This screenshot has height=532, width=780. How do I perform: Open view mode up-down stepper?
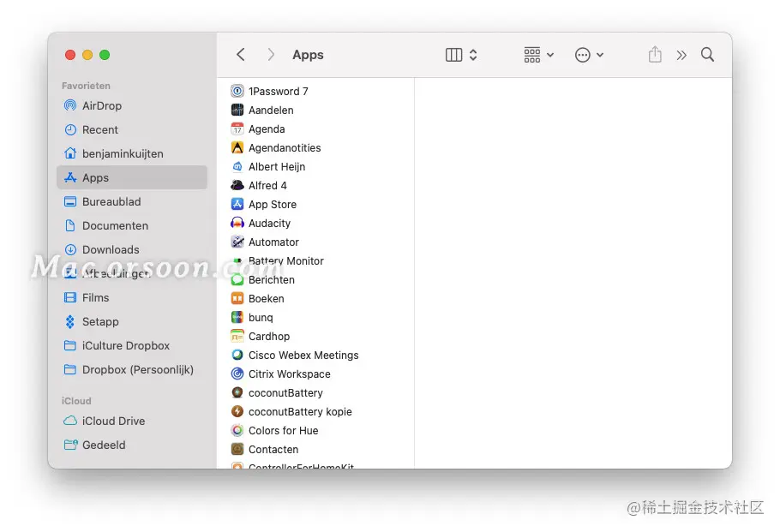point(473,55)
